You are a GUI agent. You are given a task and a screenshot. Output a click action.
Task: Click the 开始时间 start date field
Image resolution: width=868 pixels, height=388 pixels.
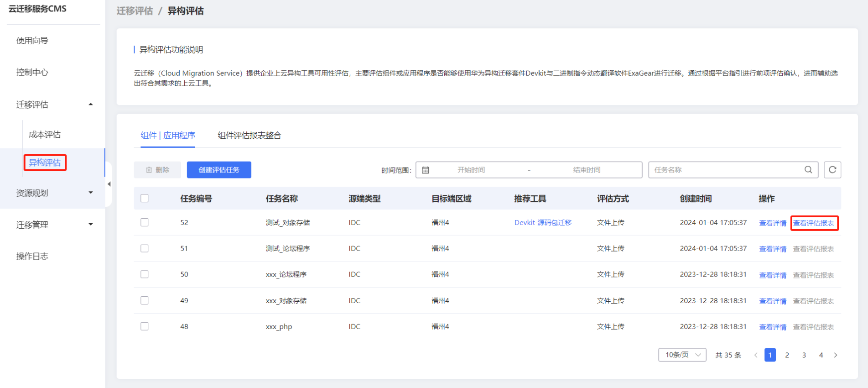click(x=471, y=170)
